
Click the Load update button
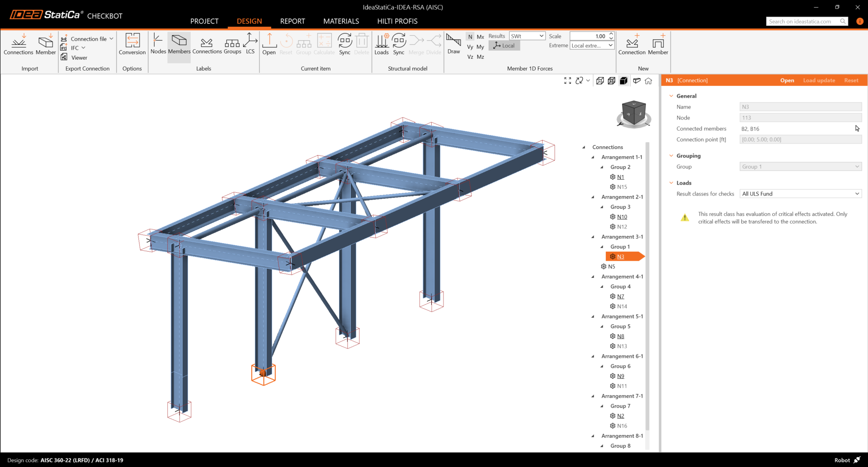[819, 80]
